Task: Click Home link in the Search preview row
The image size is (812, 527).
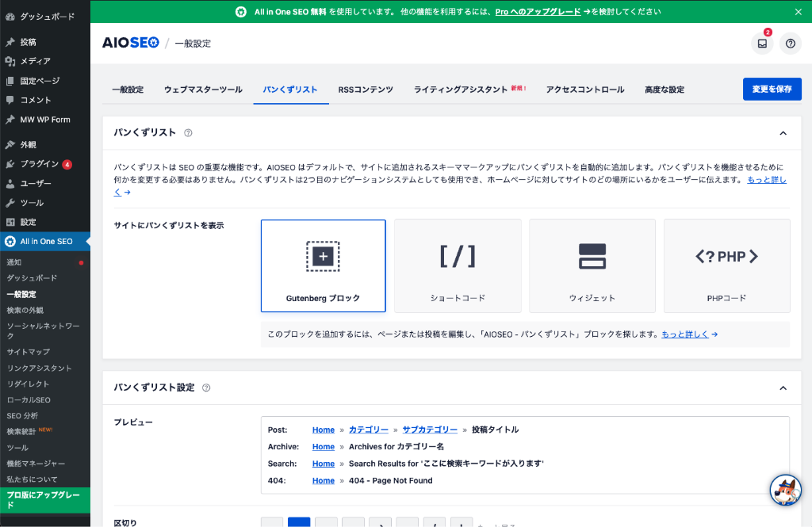Action: pyautogui.click(x=324, y=464)
